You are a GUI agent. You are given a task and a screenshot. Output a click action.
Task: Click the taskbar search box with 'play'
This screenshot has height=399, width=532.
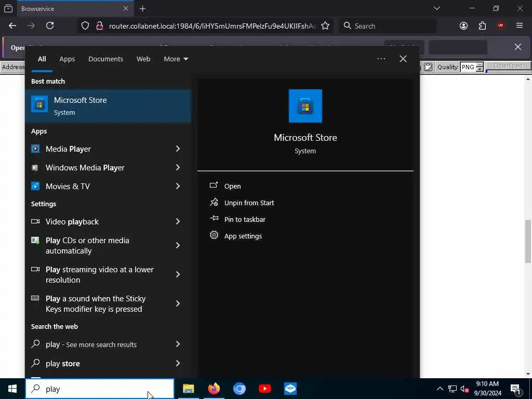100,389
